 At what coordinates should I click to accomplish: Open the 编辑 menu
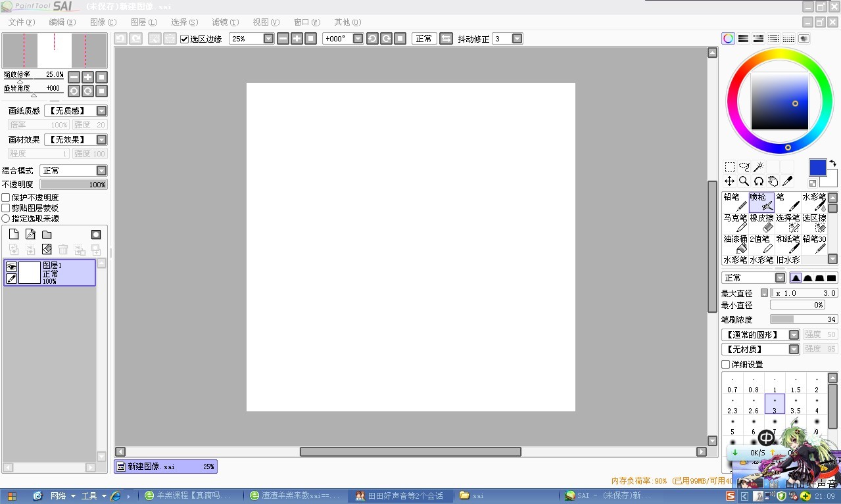pos(62,22)
